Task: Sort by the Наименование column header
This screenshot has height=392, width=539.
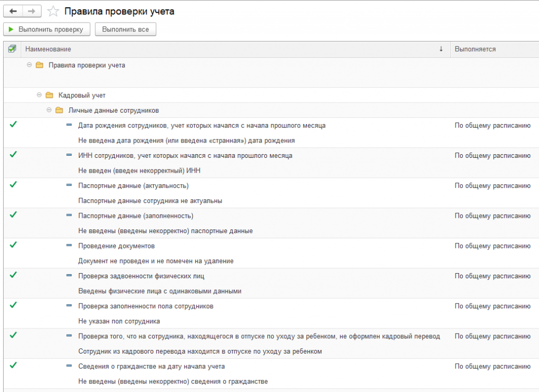Action: (x=235, y=49)
